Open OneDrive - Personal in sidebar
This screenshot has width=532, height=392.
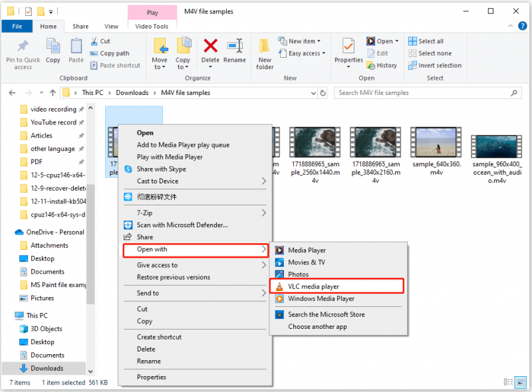point(49,232)
